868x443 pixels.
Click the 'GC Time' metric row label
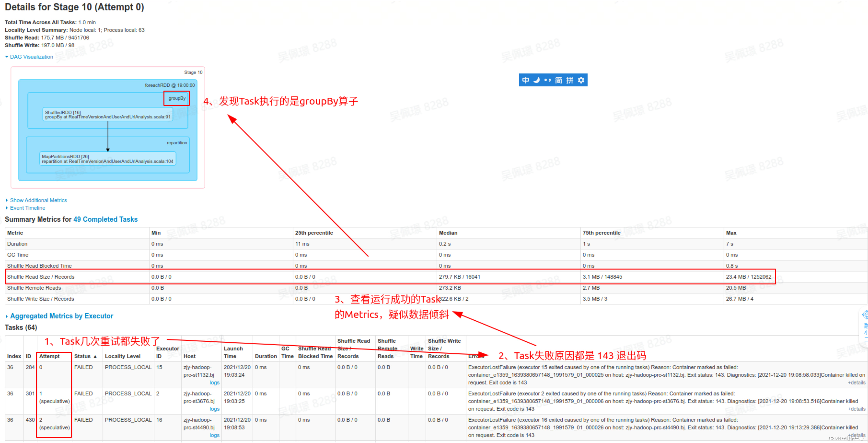tap(18, 255)
